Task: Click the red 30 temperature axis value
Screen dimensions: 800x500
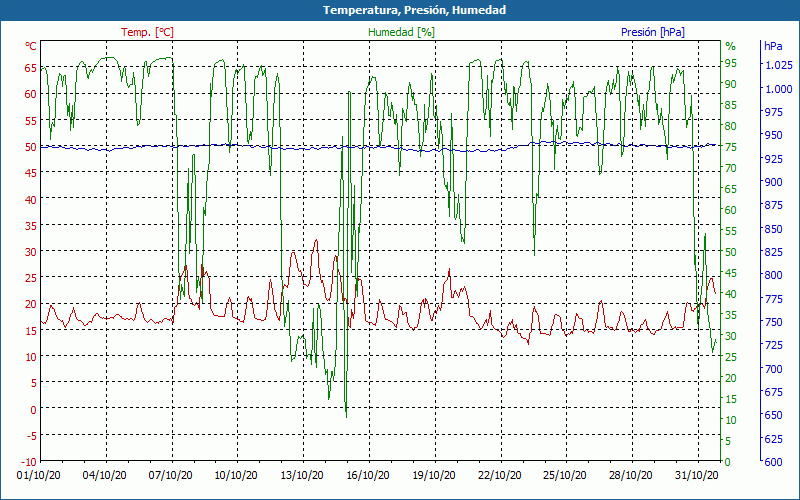Action: [31, 252]
